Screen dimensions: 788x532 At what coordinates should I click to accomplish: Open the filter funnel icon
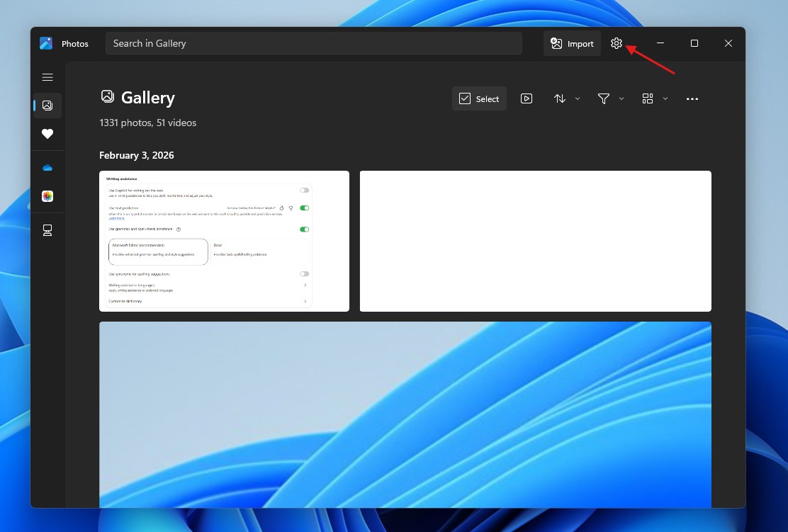click(x=603, y=98)
